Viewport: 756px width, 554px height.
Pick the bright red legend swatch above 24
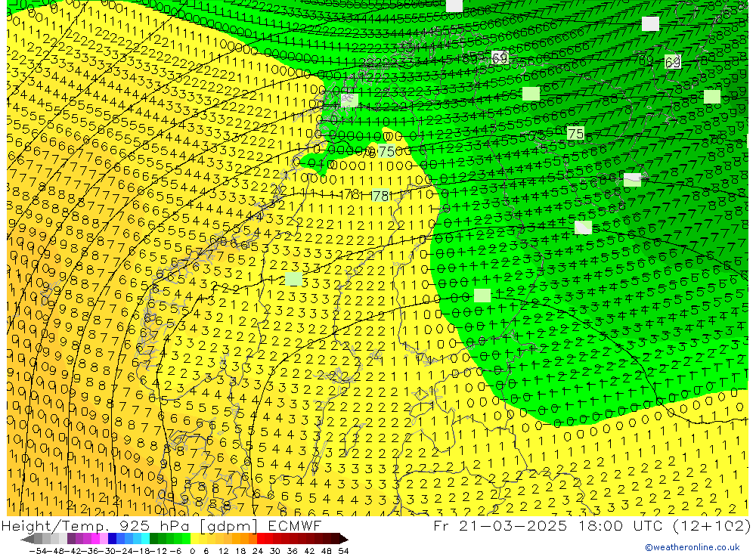(x=261, y=539)
